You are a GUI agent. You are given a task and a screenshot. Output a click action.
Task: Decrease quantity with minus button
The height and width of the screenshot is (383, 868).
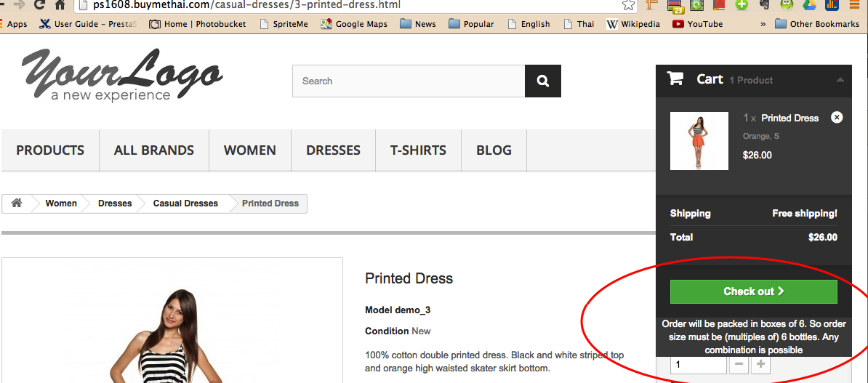(739, 364)
